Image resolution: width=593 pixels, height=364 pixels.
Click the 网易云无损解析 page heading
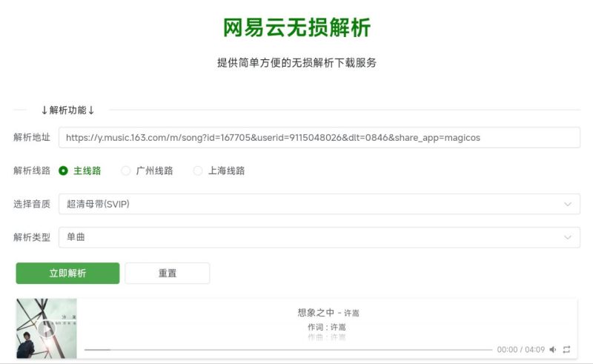tap(297, 27)
